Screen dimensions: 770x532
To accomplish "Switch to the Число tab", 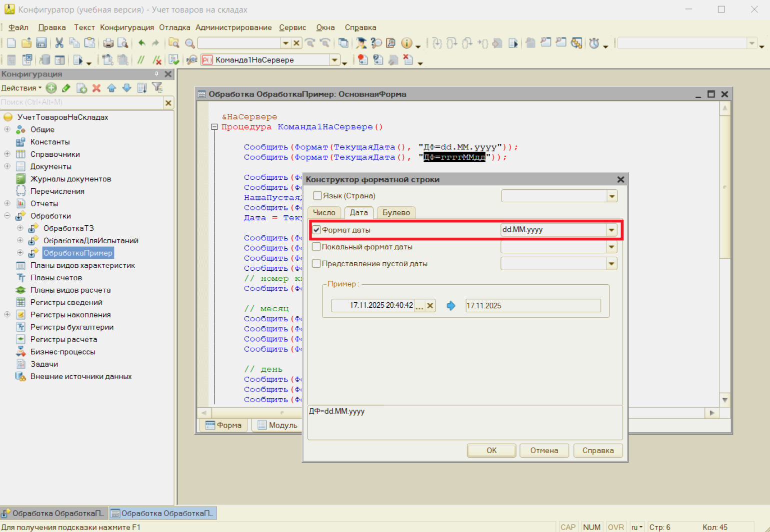I will [324, 212].
